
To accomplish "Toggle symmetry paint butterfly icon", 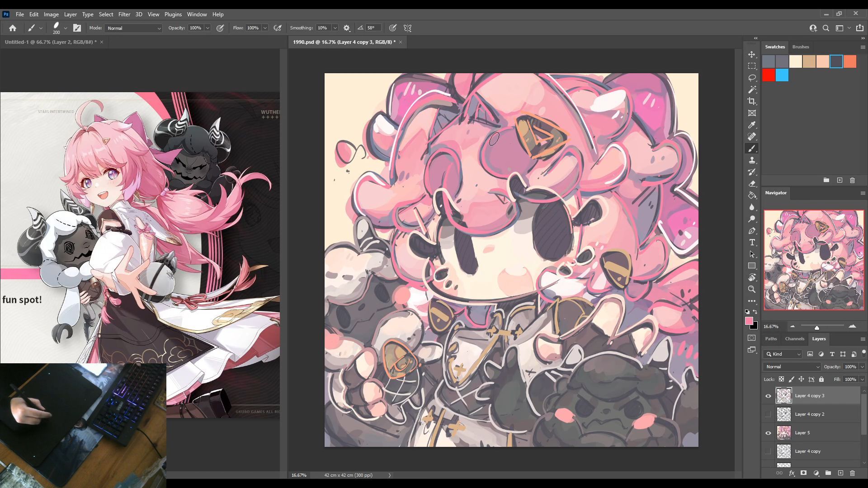I will pyautogui.click(x=407, y=28).
